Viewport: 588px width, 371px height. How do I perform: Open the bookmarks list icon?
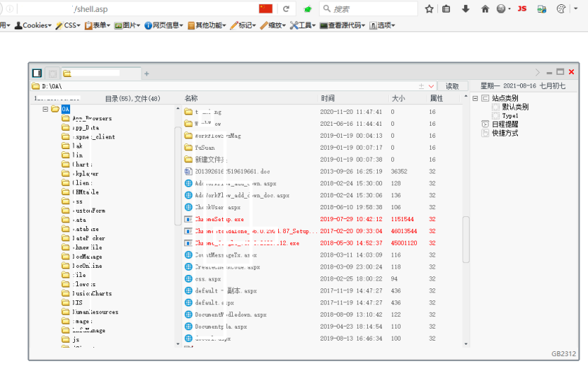(x=446, y=9)
